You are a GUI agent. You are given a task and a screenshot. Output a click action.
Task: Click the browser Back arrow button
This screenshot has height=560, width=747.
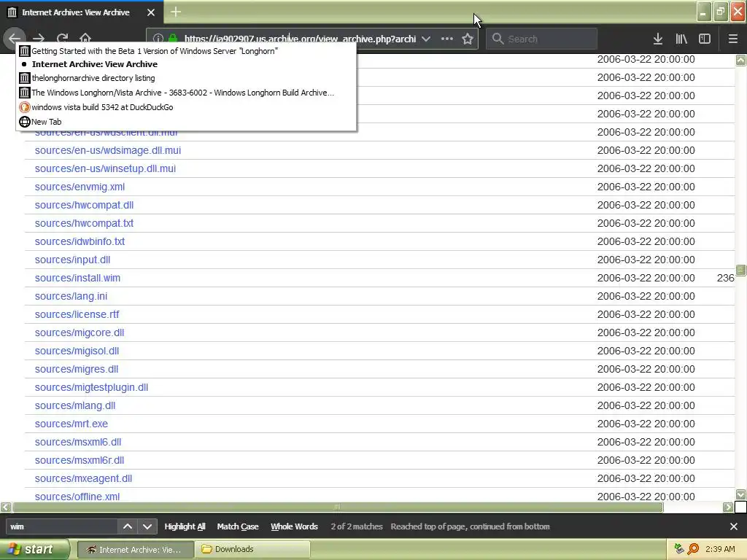[x=15, y=38]
